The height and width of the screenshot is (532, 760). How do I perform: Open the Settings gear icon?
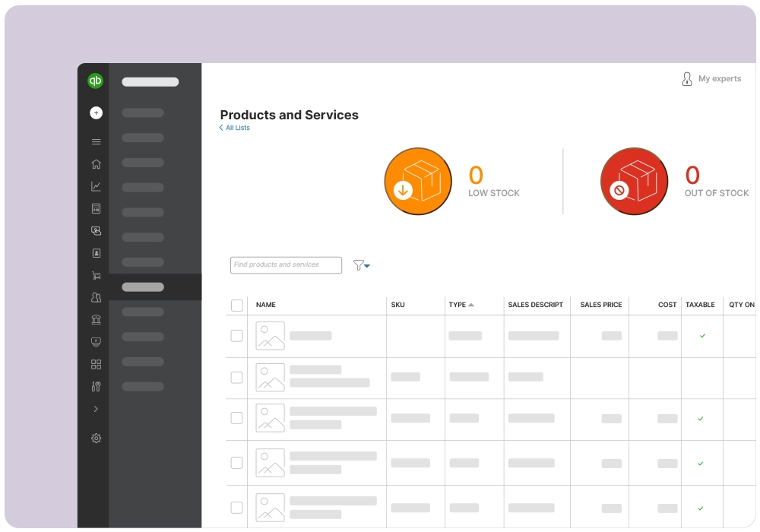[x=96, y=438]
